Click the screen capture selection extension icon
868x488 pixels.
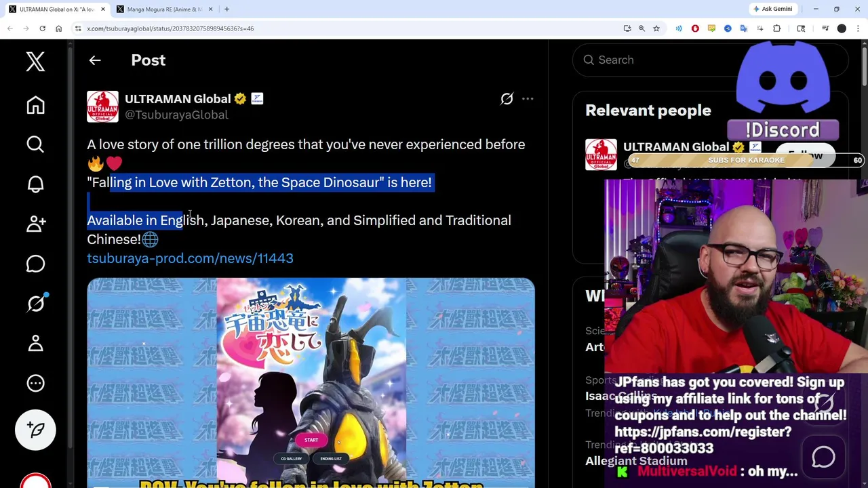point(760,28)
